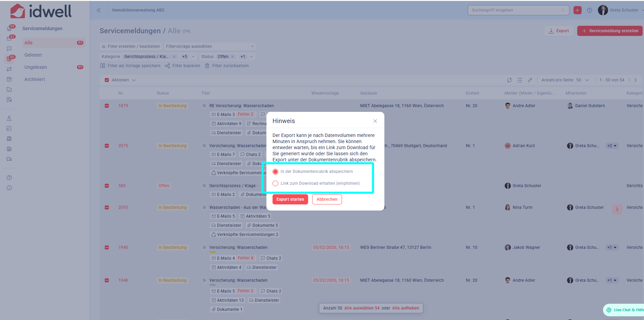Expand the 'Anzahl pro Seite' dropdown
The width and height of the screenshot is (644, 320).
pos(587,80)
